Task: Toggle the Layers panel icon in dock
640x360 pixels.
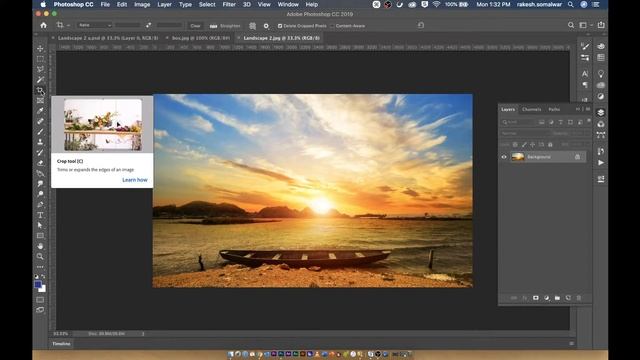Action: pos(601,112)
